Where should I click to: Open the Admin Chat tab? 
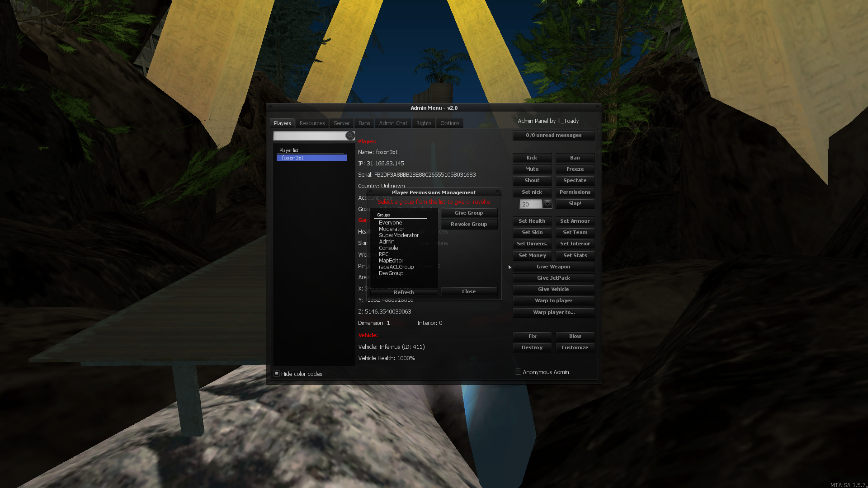393,123
